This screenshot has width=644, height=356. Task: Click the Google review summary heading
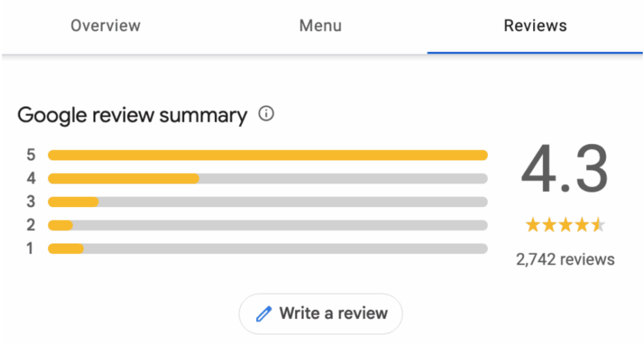pyautogui.click(x=132, y=115)
